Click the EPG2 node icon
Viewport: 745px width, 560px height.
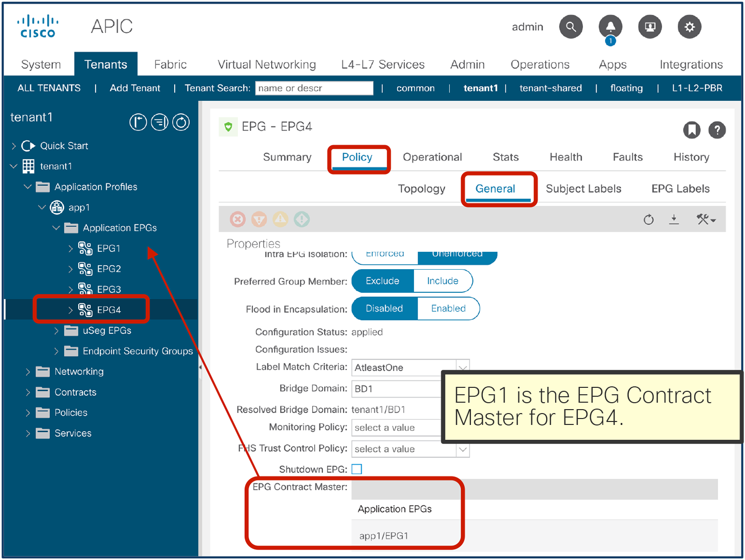[85, 269]
